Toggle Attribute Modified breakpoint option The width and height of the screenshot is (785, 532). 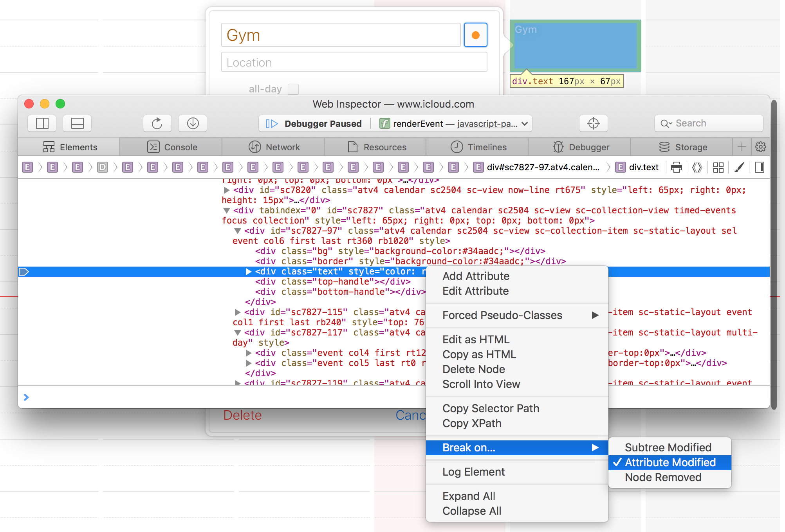[x=670, y=462]
